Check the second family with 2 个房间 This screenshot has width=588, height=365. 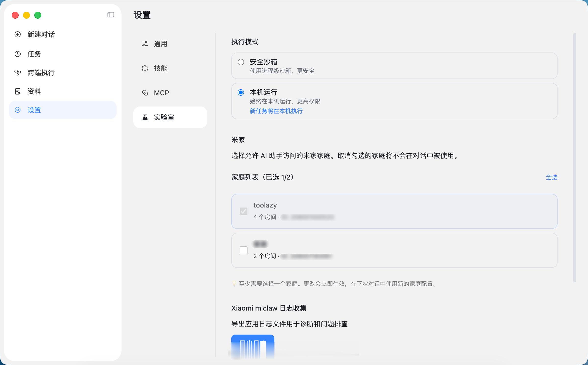click(x=244, y=250)
